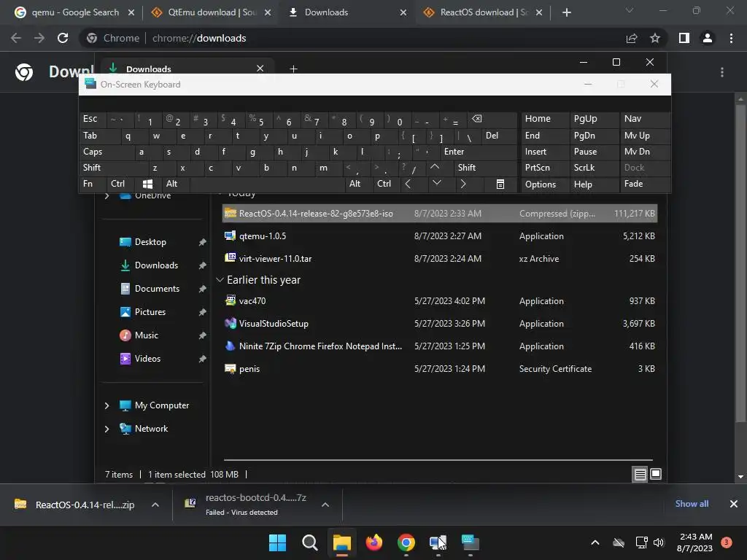Screen dimensions: 747x560
Task: Click Show all downloads link
Action: click(692, 504)
